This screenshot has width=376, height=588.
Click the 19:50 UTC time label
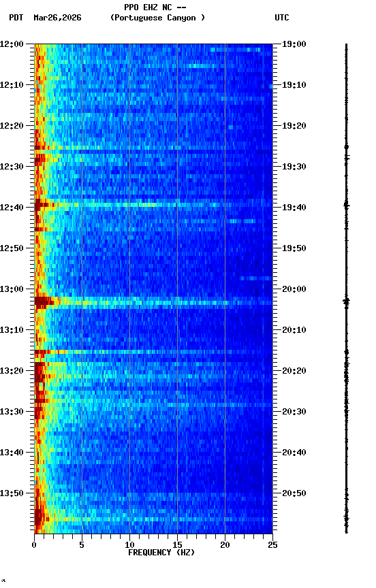point(294,248)
